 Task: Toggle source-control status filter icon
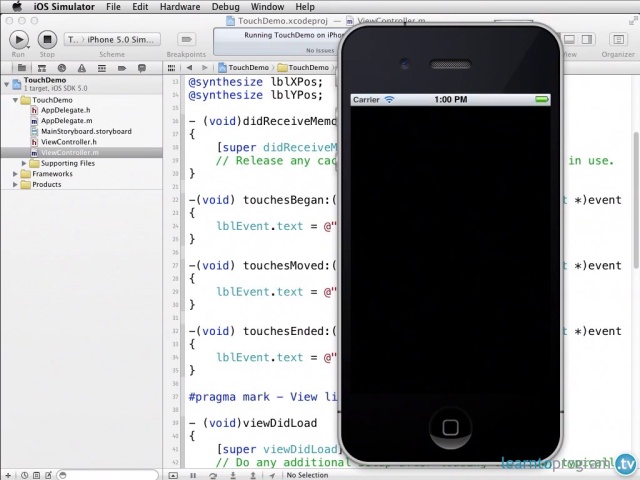coord(37,475)
